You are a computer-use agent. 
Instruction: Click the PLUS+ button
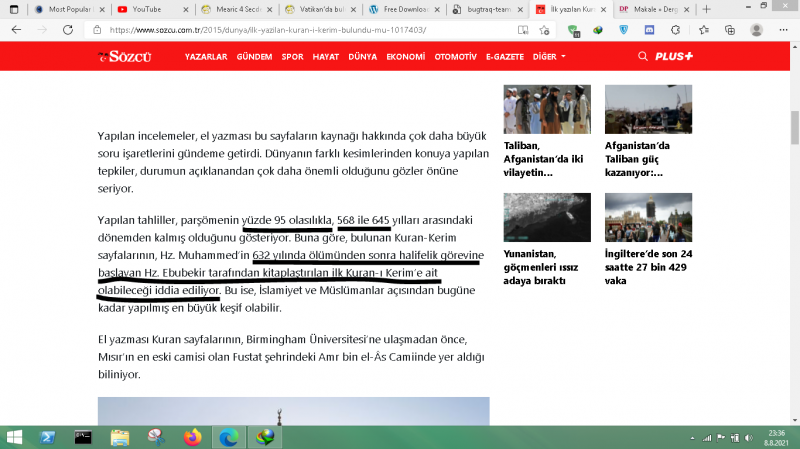pyautogui.click(x=674, y=56)
